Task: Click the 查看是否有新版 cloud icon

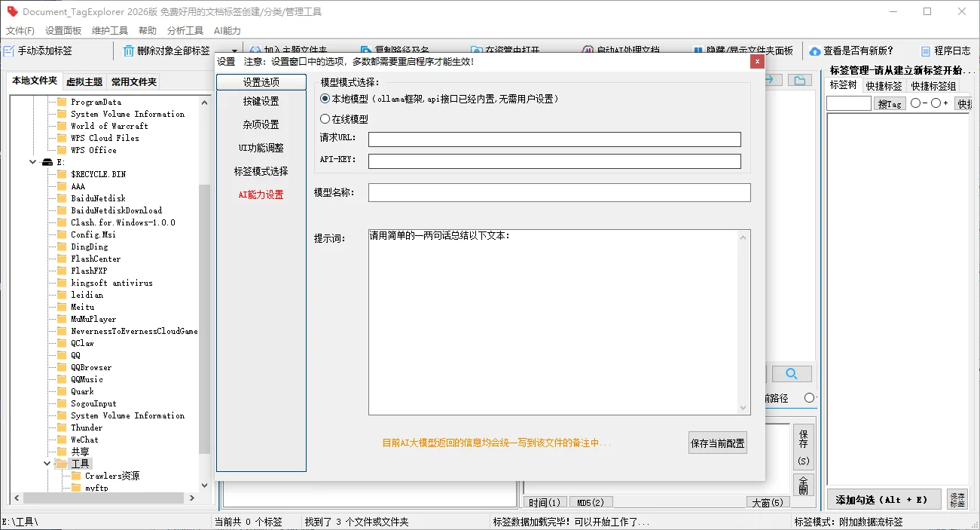Action: click(x=815, y=51)
